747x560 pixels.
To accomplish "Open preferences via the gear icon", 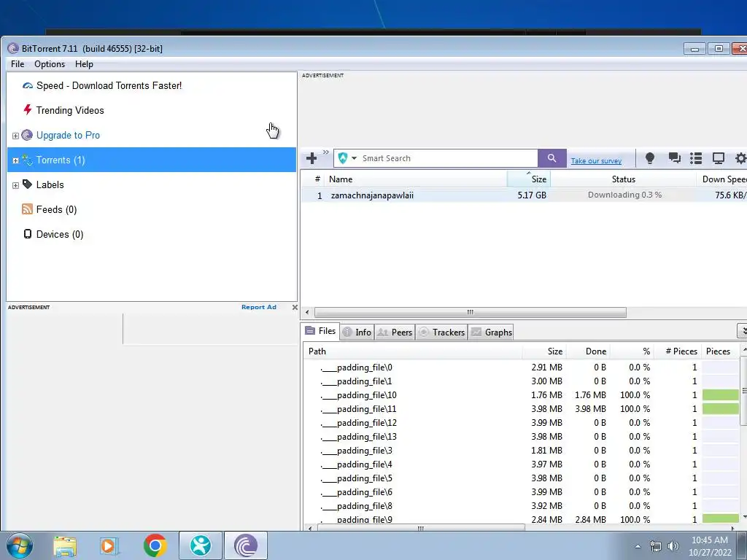I will pyautogui.click(x=741, y=158).
